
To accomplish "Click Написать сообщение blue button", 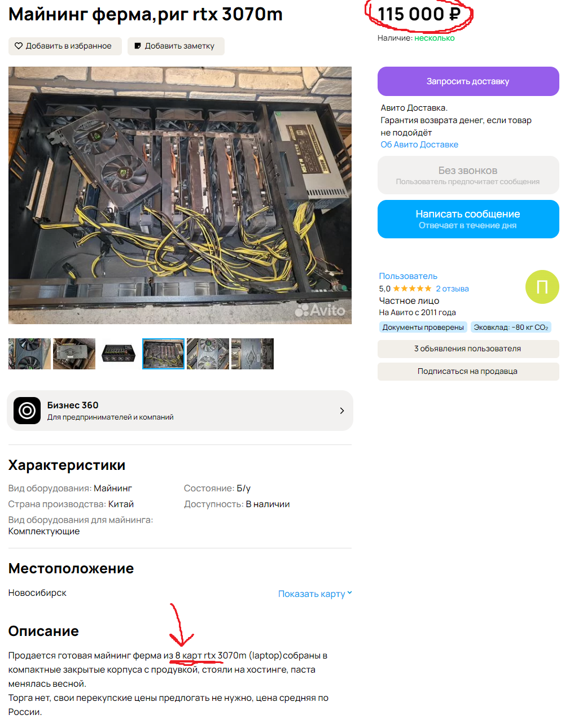I will (x=468, y=219).
